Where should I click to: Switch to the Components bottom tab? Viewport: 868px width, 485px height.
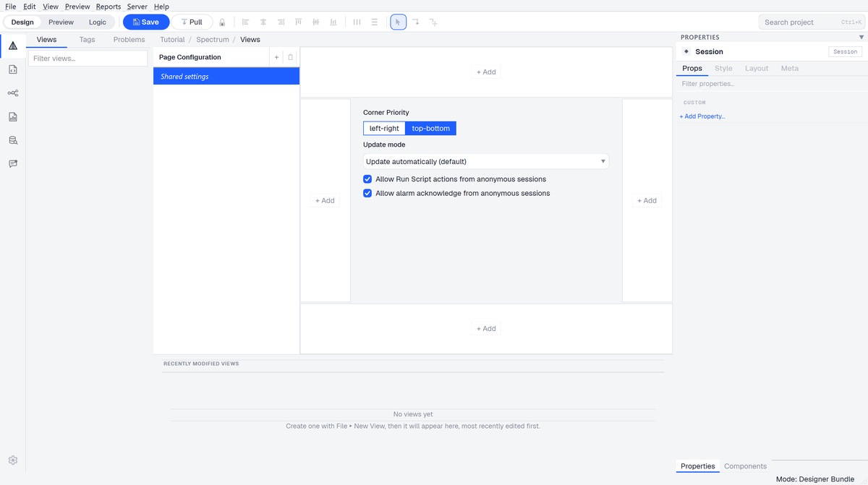[745, 466]
